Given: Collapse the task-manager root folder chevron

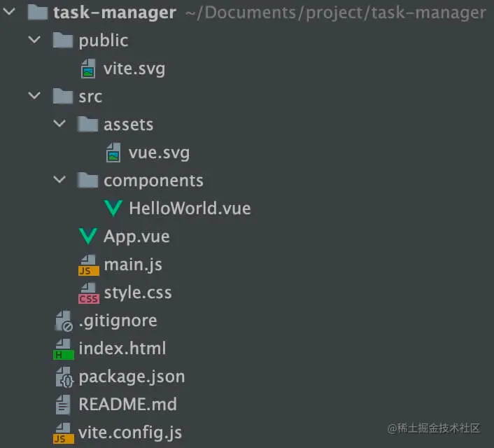Looking at the screenshot, I should click(x=9, y=12).
